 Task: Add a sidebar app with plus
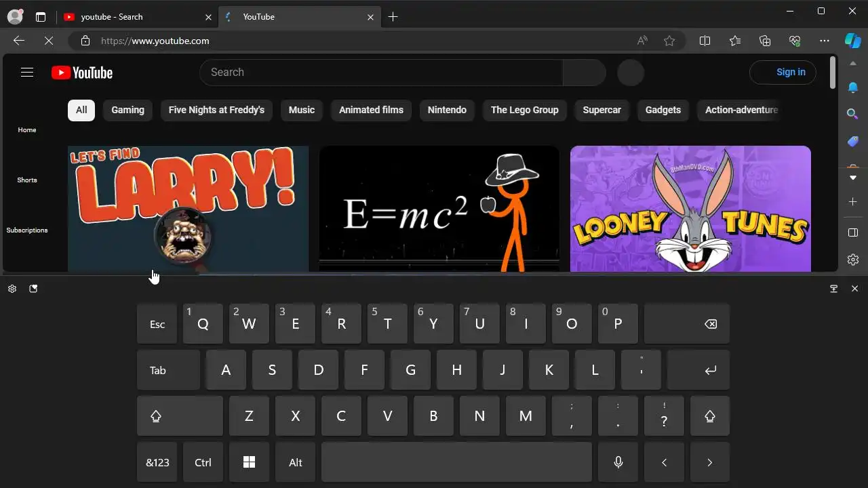tap(853, 202)
